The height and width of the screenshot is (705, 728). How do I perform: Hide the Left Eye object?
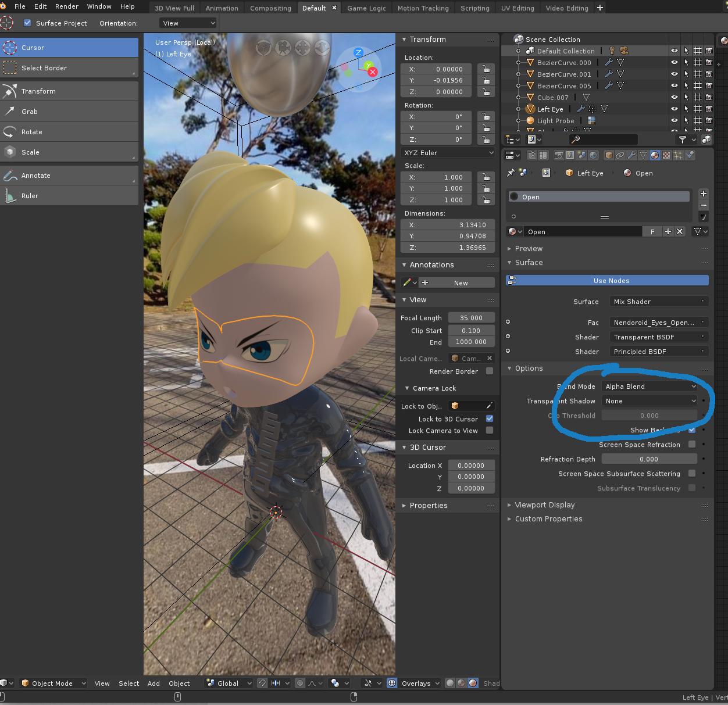(x=675, y=109)
